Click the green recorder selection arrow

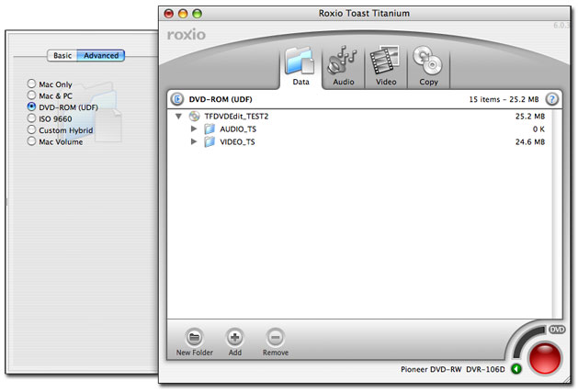point(516,368)
